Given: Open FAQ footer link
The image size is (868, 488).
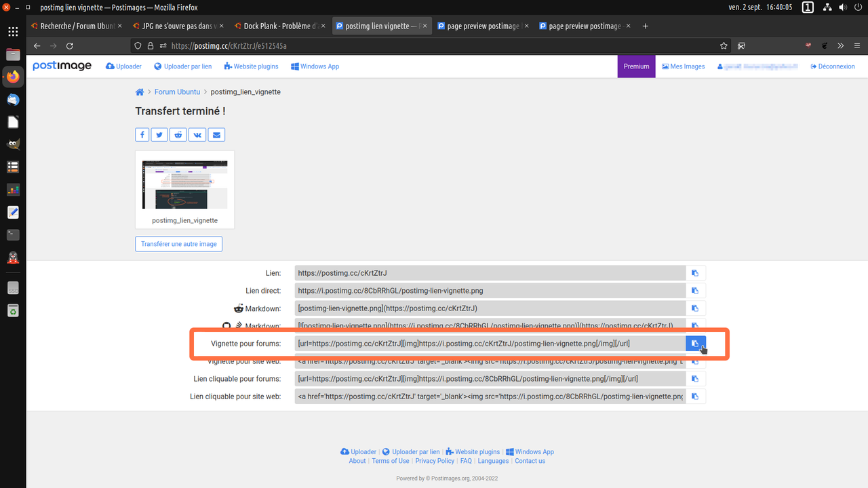Looking at the screenshot, I should pos(466,461).
